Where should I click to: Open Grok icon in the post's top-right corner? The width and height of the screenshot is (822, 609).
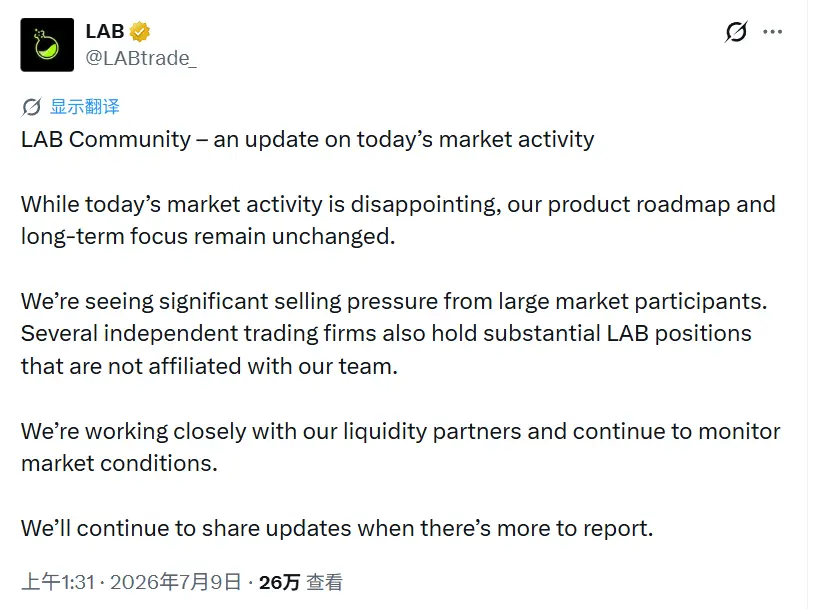click(x=736, y=32)
